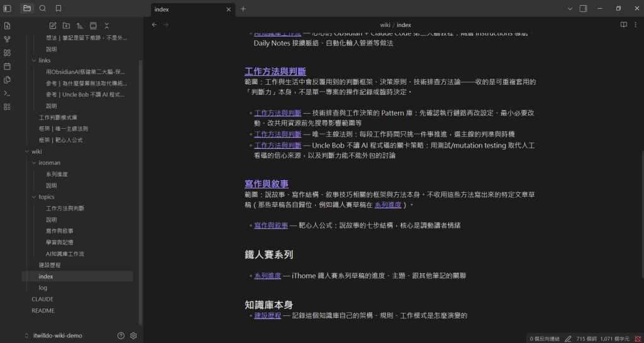Collapse the links folder
644x343 pixels.
(34, 60)
